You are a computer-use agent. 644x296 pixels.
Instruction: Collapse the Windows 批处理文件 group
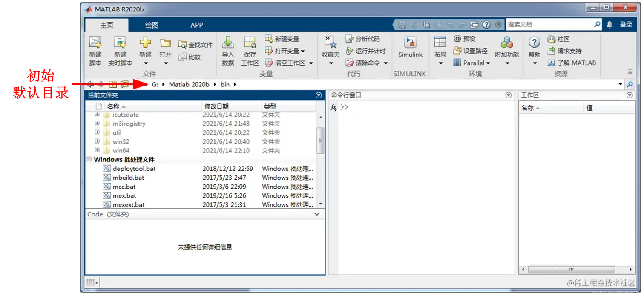tap(89, 159)
